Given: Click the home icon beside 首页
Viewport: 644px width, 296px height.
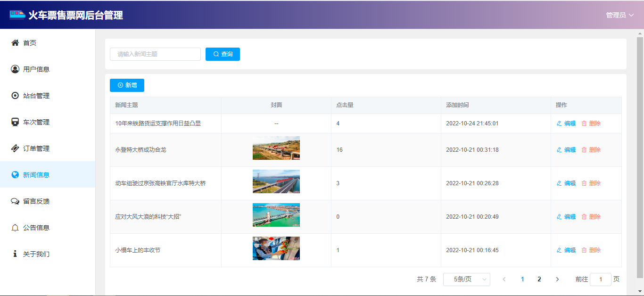Looking at the screenshot, I should coord(15,43).
